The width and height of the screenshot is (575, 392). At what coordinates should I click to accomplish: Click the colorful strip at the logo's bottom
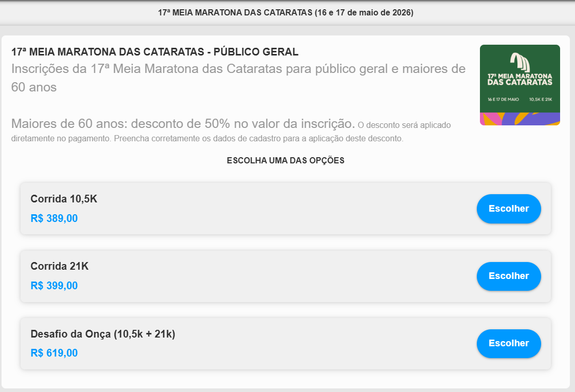coord(520,119)
